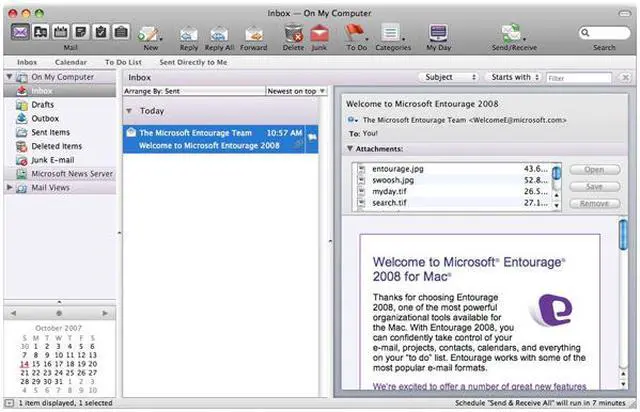The width and height of the screenshot is (640, 412).
Task: Open the Notes view icon
Action: (81, 32)
